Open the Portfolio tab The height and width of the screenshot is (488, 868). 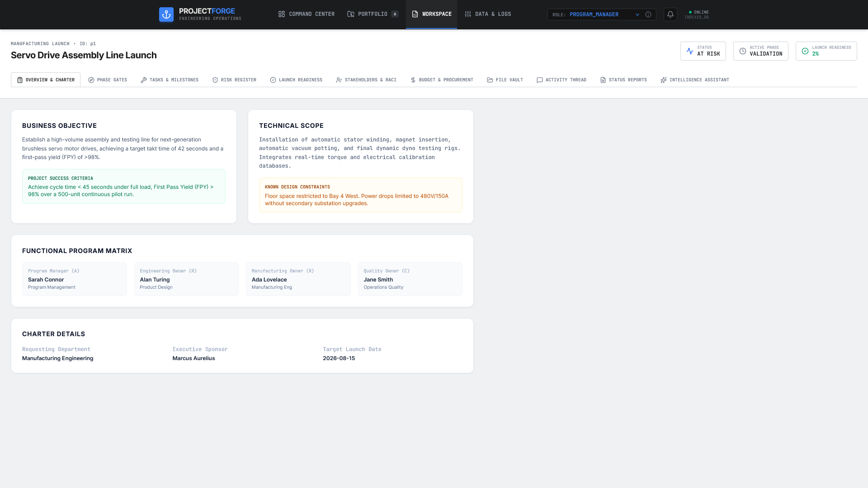coord(373,14)
